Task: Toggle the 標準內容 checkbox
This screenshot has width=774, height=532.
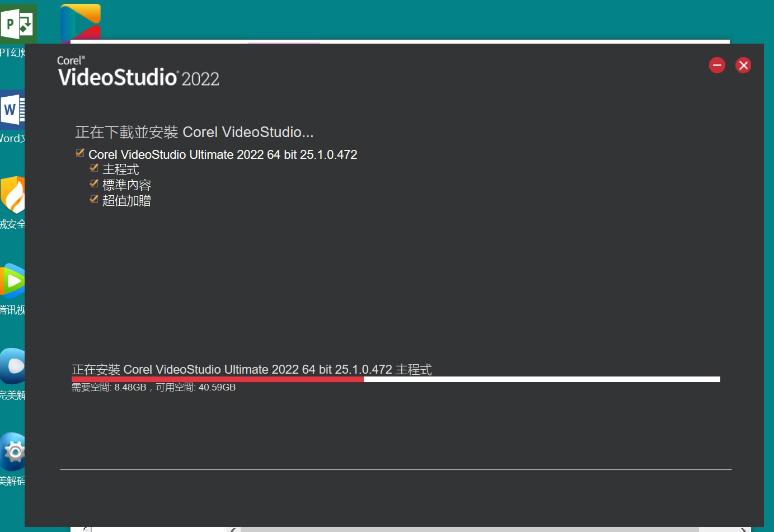Action: [94, 183]
